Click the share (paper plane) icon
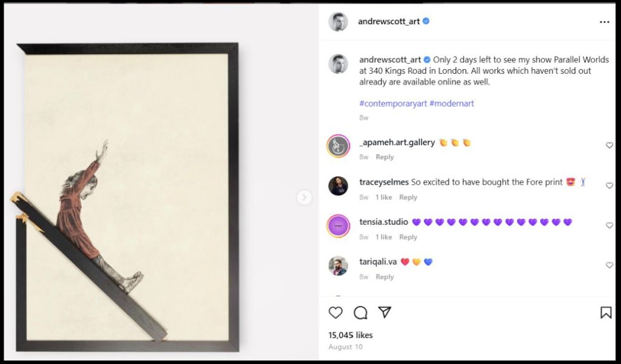 (x=386, y=312)
